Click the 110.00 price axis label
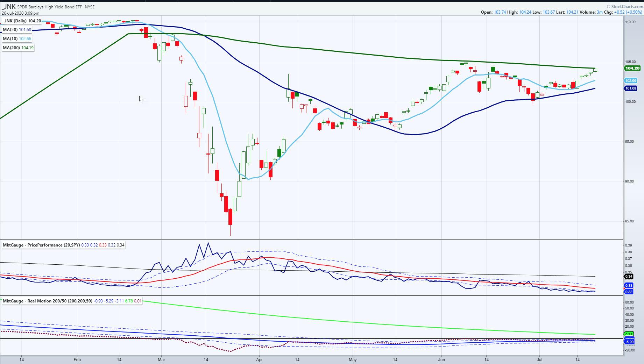This screenshot has height=364, width=644. (x=630, y=22)
